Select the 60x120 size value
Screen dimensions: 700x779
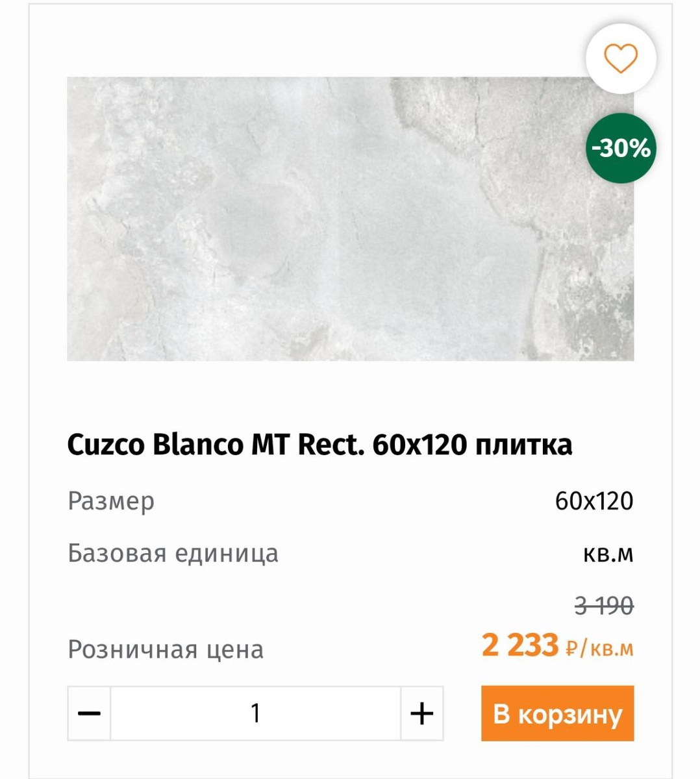595,501
